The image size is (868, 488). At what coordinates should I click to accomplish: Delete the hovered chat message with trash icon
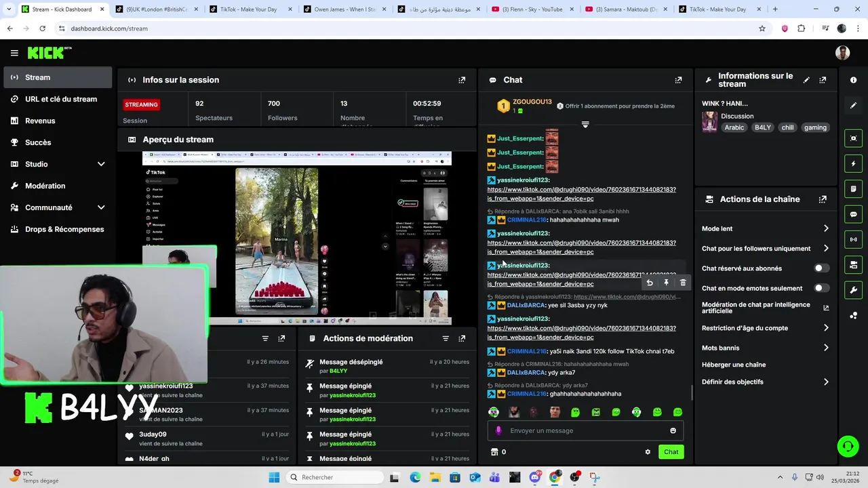[683, 283]
